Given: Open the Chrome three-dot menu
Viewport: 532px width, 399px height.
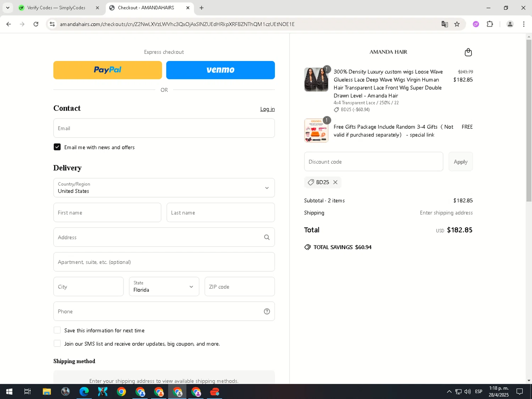Looking at the screenshot, I should [x=524, y=24].
